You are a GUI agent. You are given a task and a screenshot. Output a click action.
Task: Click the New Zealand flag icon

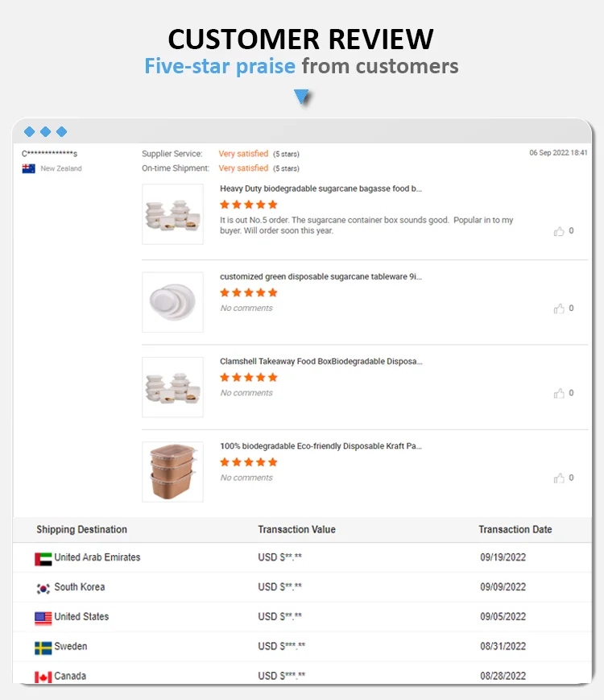point(29,169)
